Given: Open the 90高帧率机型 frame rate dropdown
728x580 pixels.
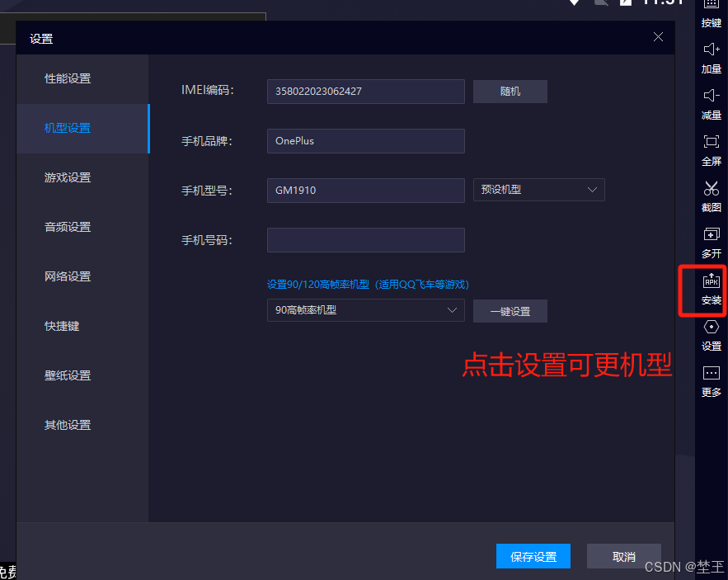Looking at the screenshot, I should pyautogui.click(x=365, y=311).
